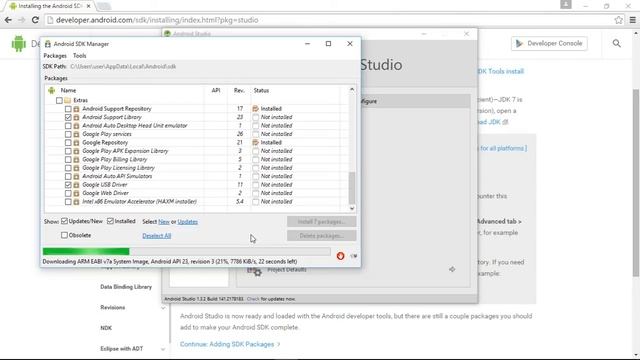Click the Select New link

(164, 222)
